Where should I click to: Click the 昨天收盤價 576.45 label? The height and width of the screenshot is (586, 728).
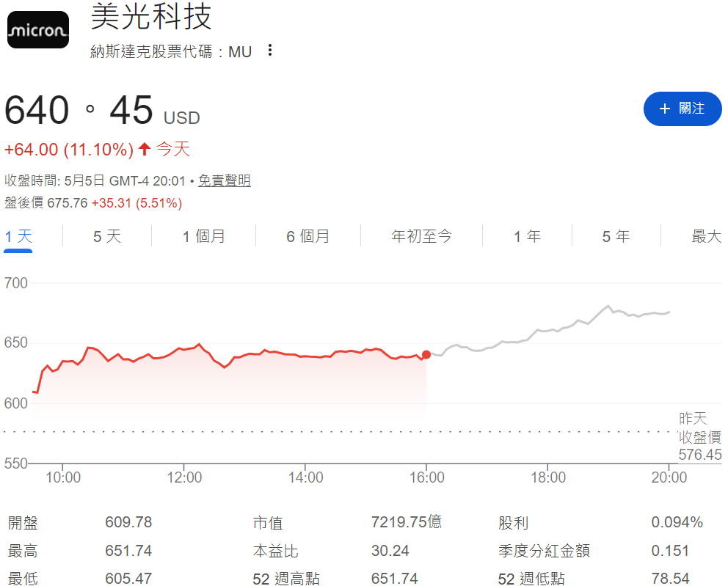(x=699, y=436)
